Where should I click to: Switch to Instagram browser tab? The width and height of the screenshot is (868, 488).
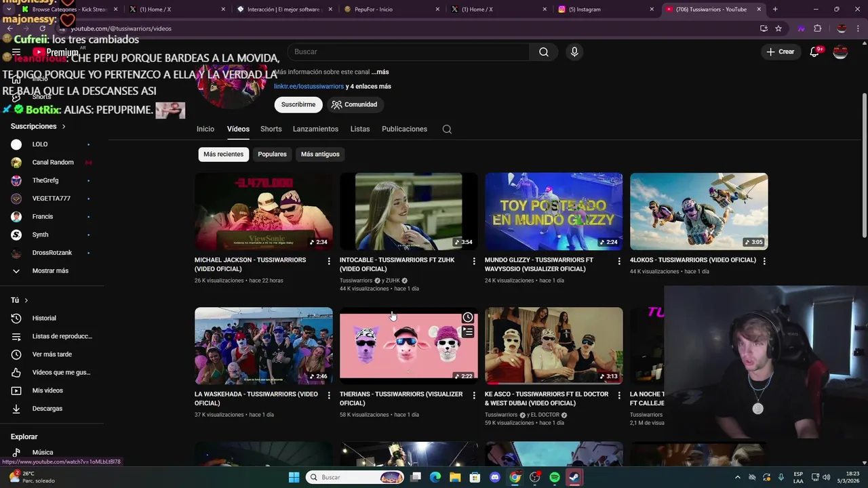point(606,9)
